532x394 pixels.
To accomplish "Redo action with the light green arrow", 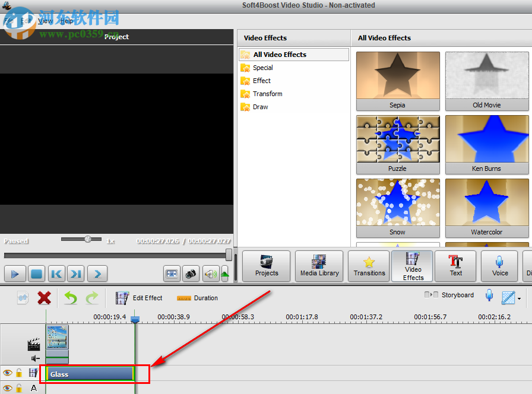I will tap(92, 298).
